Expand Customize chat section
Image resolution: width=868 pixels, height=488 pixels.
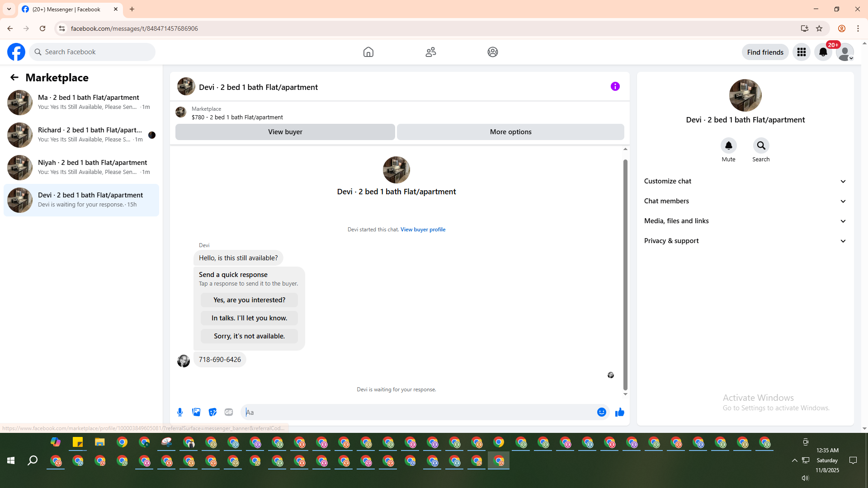click(x=745, y=181)
